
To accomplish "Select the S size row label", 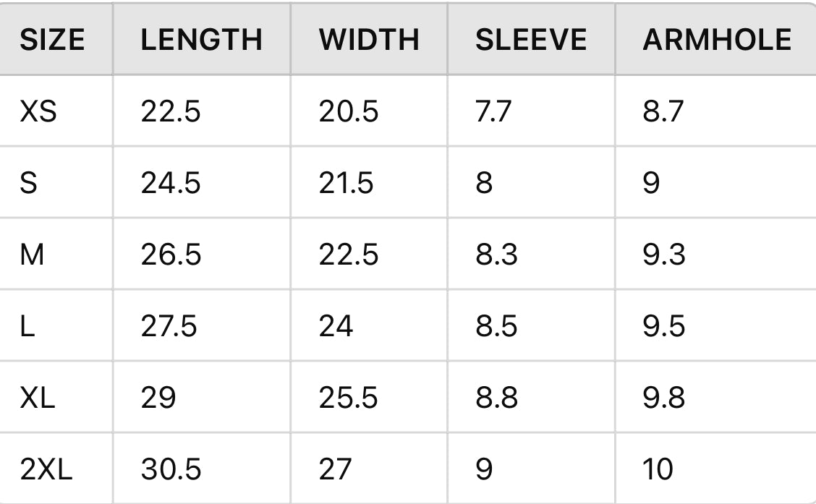I will pyautogui.click(x=29, y=183).
